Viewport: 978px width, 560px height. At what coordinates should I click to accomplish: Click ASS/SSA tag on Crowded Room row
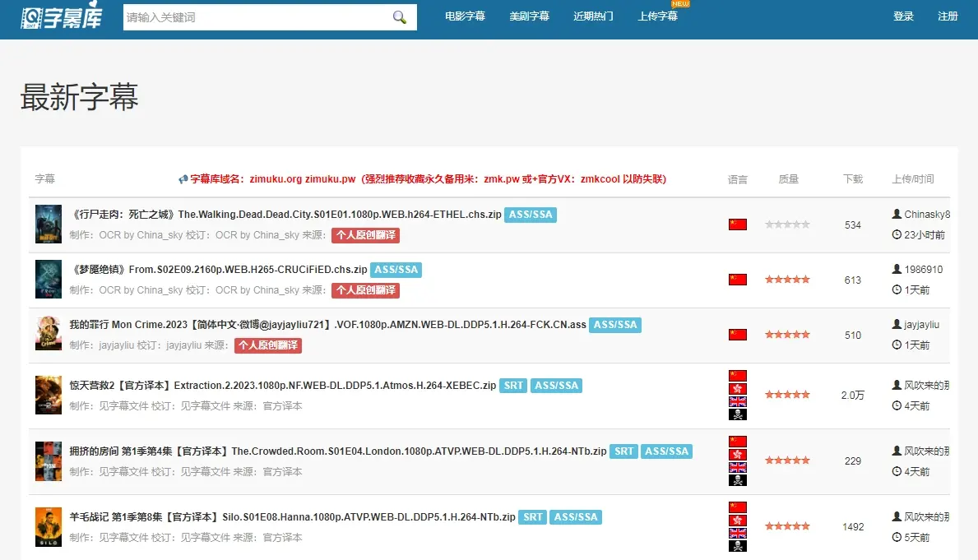(666, 451)
